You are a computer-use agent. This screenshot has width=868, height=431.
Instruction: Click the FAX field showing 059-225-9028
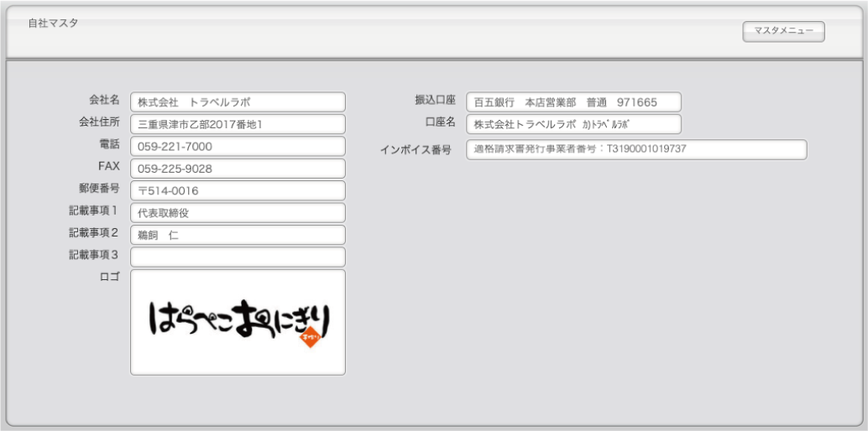(238, 169)
